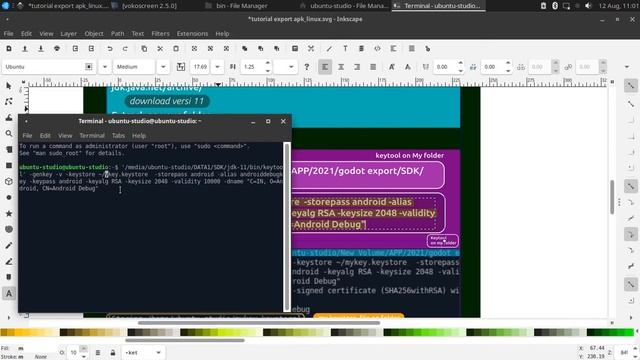Click the Copy icon in the toolbar
Image resolution: width=640 pixels, height=360 pixels.
[x=144, y=49]
